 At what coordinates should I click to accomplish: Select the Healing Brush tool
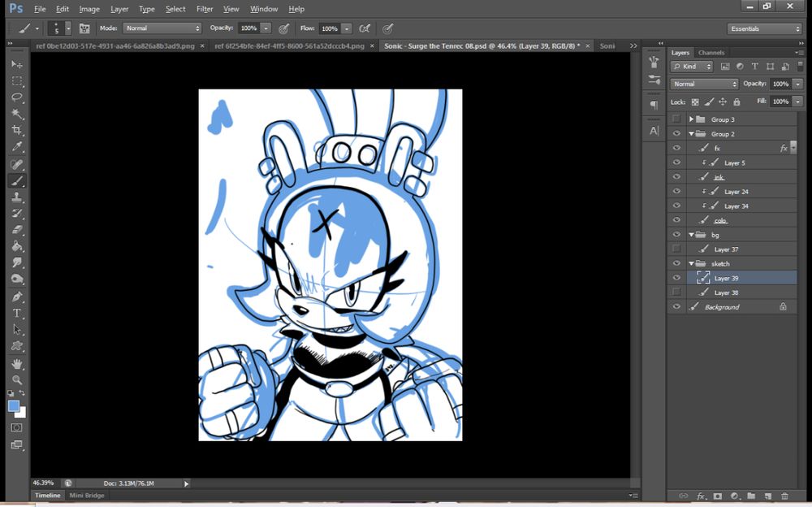pos(17,164)
